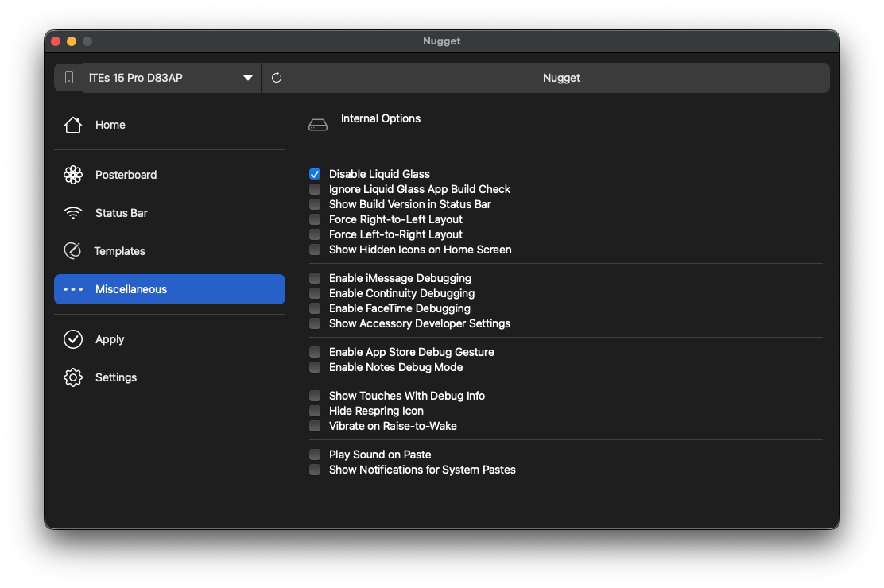Image resolution: width=884 pixels, height=588 pixels.
Task: Click the Internal Options drive icon
Action: click(318, 126)
